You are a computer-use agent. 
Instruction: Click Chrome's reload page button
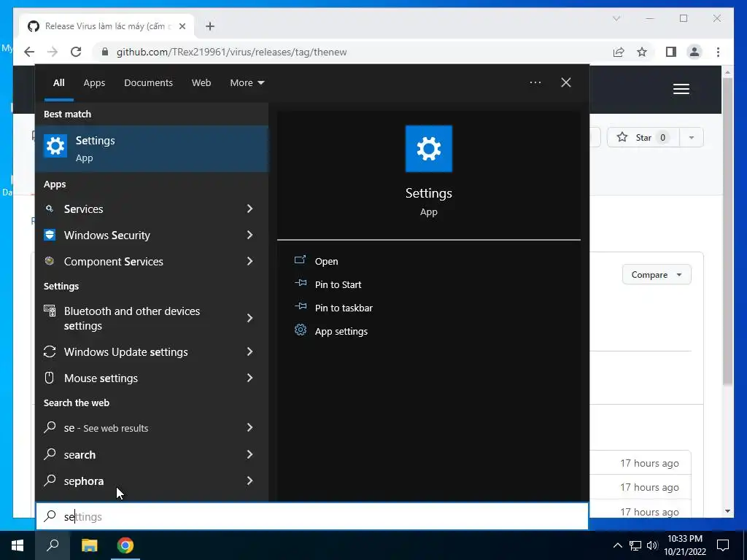(x=76, y=52)
